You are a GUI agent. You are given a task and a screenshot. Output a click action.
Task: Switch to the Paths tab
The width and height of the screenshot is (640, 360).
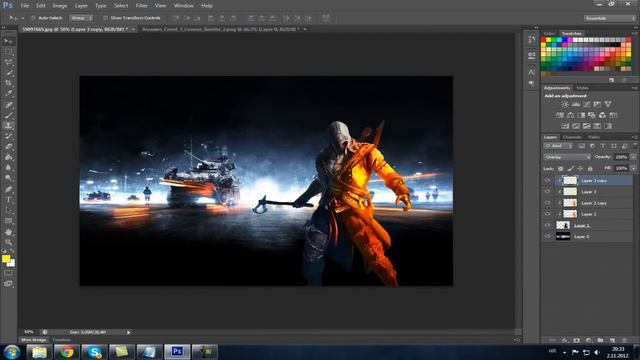tap(594, 137)
